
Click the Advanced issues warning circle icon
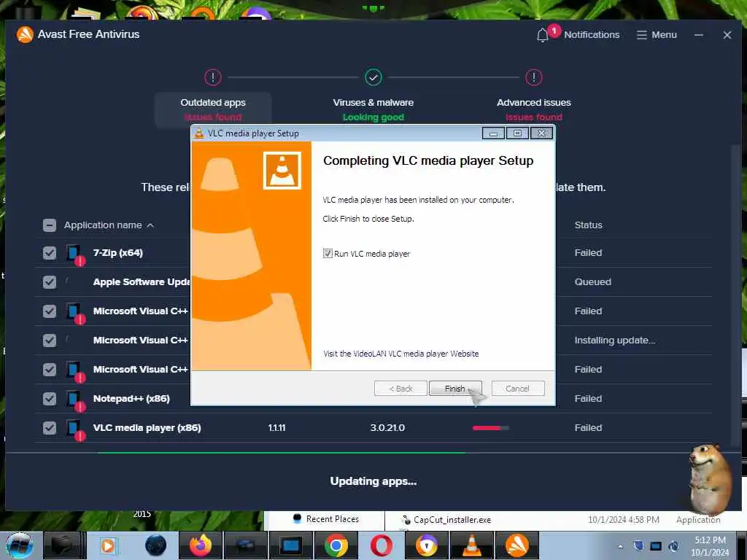[x=533, y=77]
